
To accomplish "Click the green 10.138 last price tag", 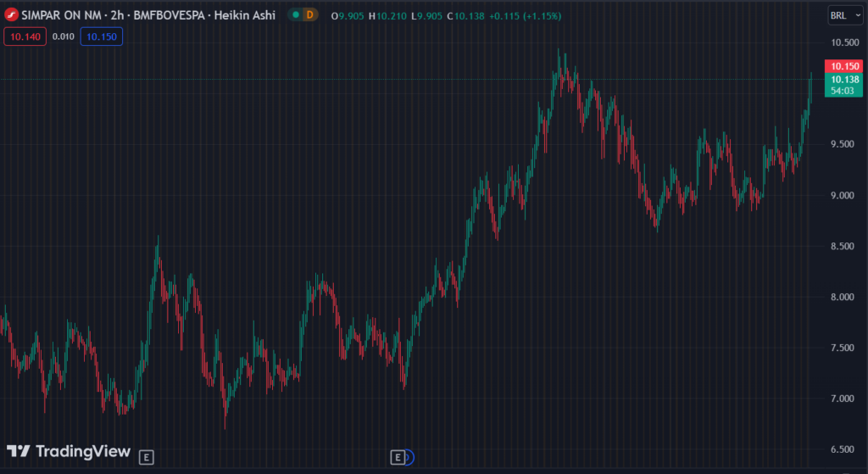I will pos(843,80).
